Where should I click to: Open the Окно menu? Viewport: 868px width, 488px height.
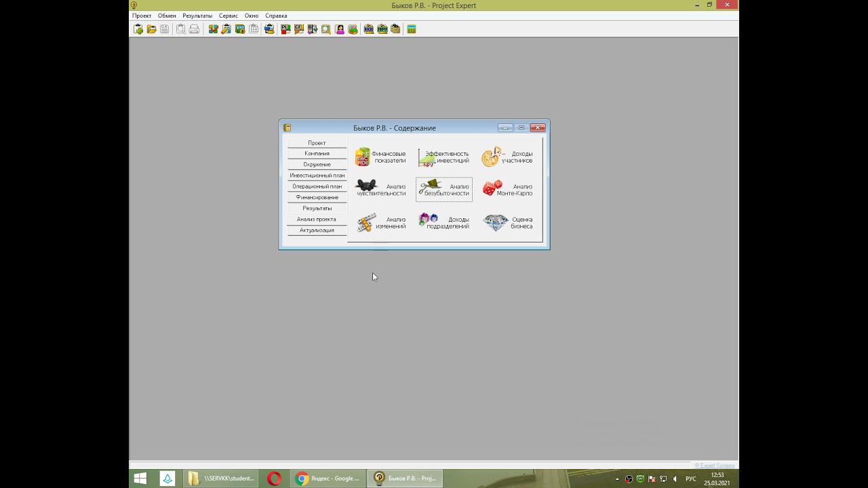(252, 16)
